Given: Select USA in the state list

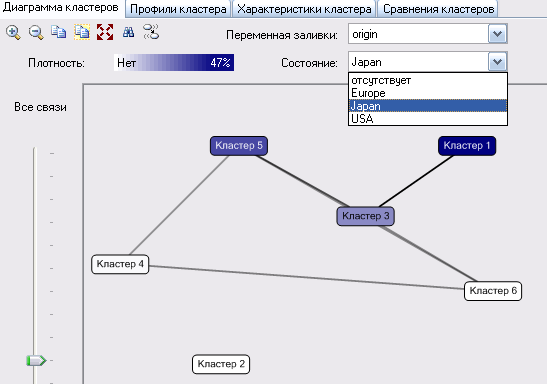Looking at the screenshot, I should coord(428,119).
